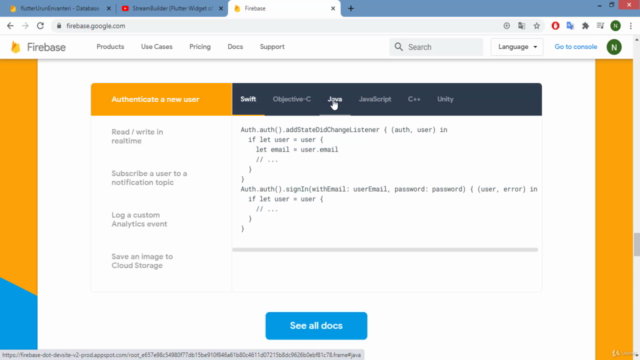Click the Auth.auth().signIn code line
This screenshot has width=640, height=360.
pyautogui.click(x=389, y=189)
